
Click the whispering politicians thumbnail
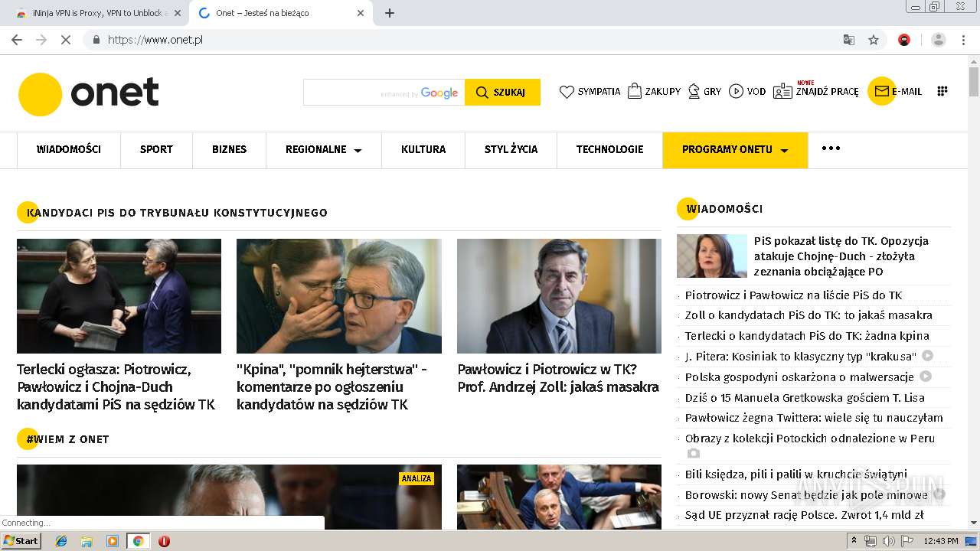tap(339, 296)
